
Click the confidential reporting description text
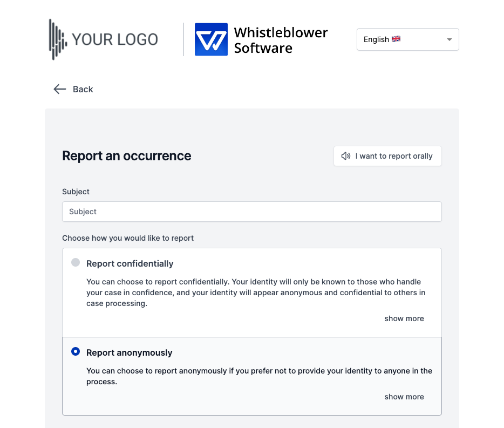click(256, 293)
